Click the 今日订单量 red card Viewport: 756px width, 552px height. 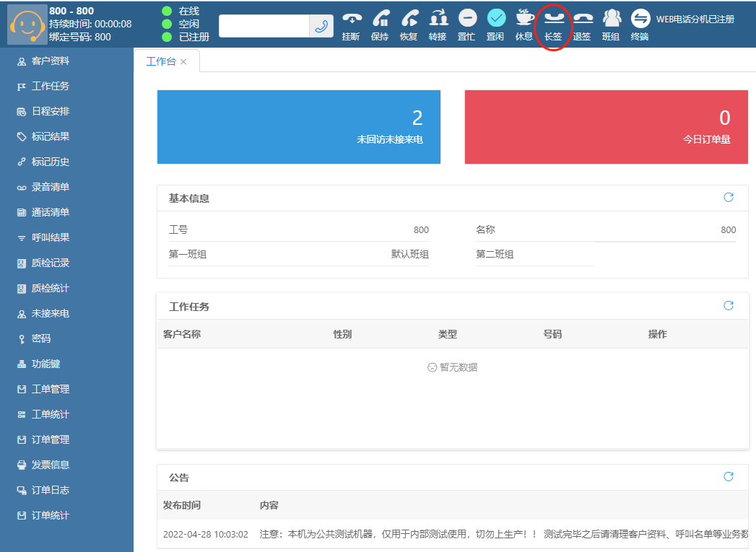pyautogui.click(x=606, y=127)
